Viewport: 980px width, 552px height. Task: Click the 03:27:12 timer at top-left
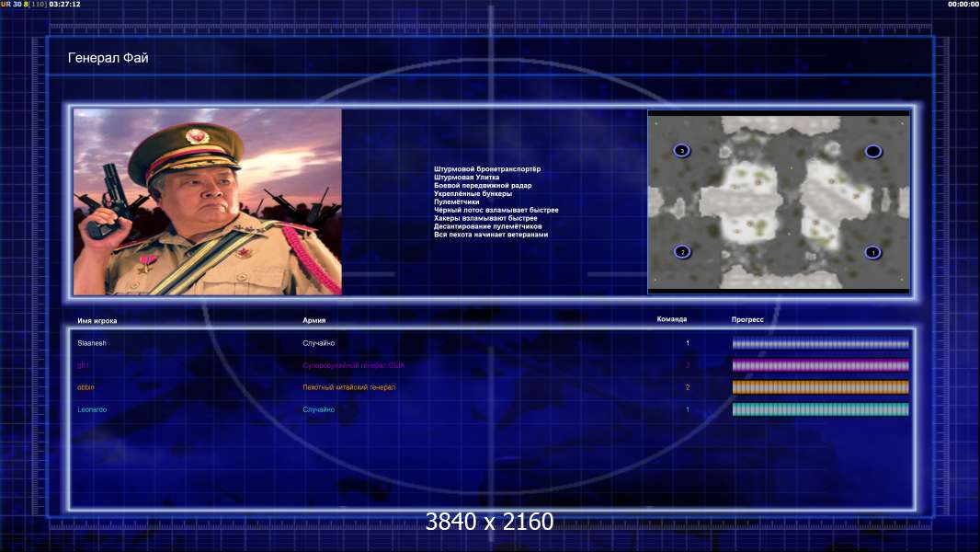tap(64, 4)
